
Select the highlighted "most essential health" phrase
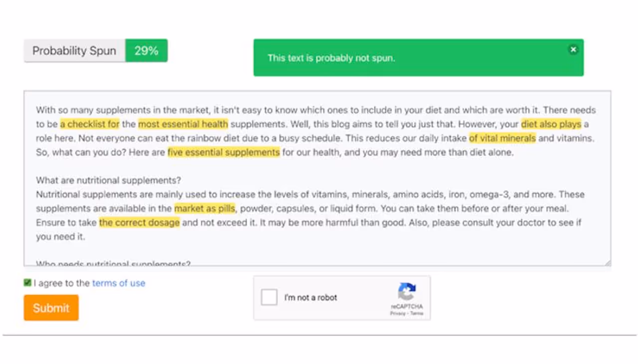point(183,124)
